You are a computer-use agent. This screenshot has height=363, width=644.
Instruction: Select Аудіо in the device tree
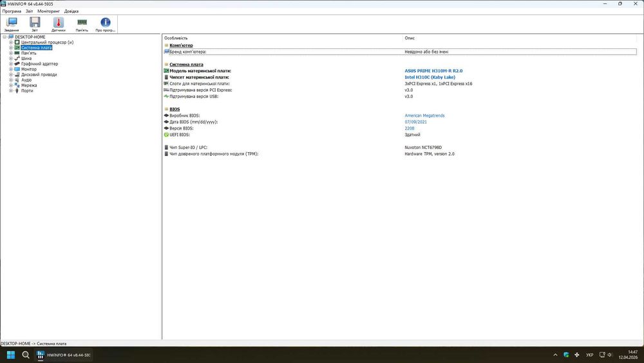[26, 80]
